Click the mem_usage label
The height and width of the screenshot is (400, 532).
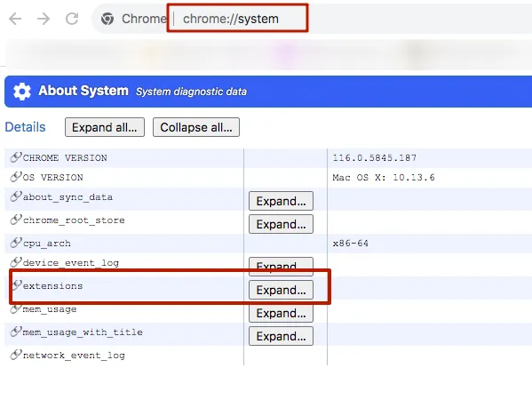coord(50,309)
